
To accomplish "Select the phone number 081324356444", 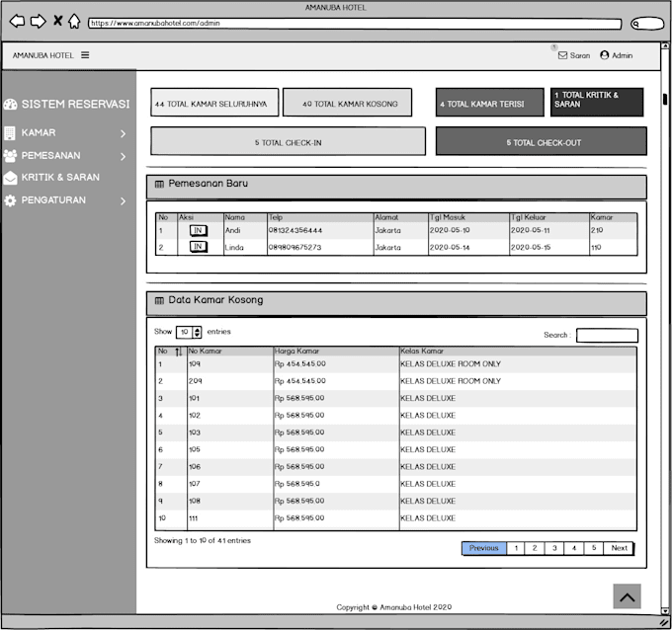I will point(295,230).
